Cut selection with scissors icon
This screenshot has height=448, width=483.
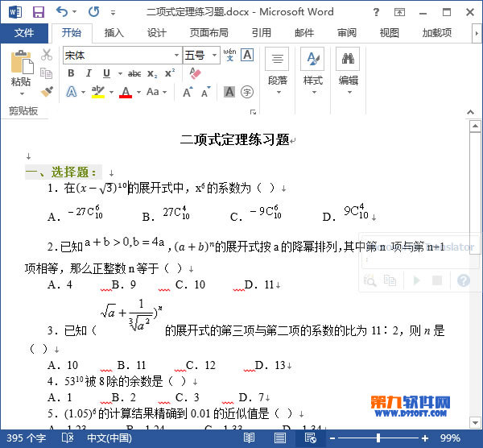click(x=47, y=55)
